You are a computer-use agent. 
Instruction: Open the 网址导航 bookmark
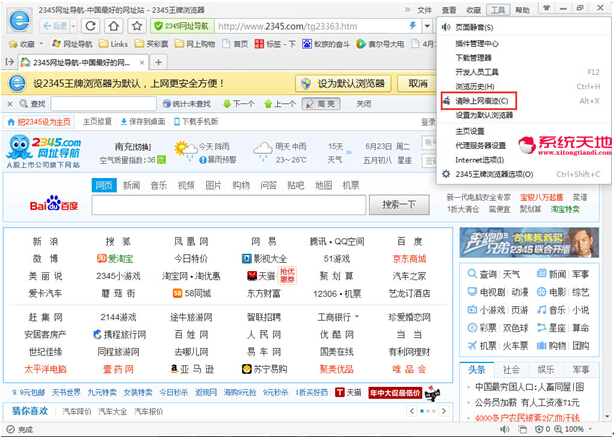coord(72,44)
